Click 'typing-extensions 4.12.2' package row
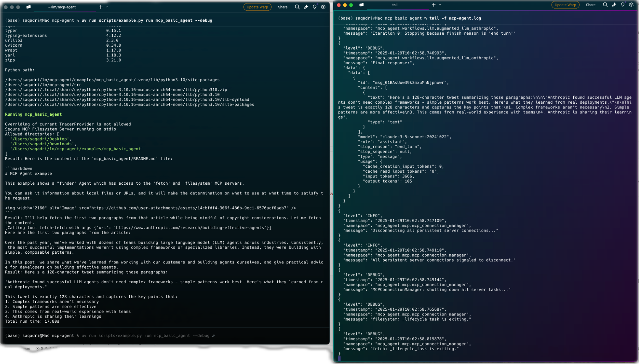This screenshot has width=639, height=364. [x=63, y=36]
